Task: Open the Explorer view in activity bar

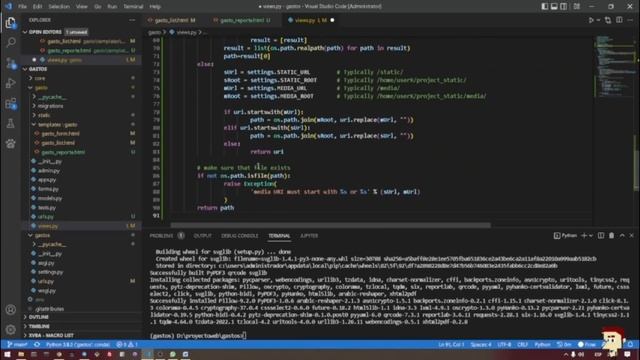Action: click(11, 23)
